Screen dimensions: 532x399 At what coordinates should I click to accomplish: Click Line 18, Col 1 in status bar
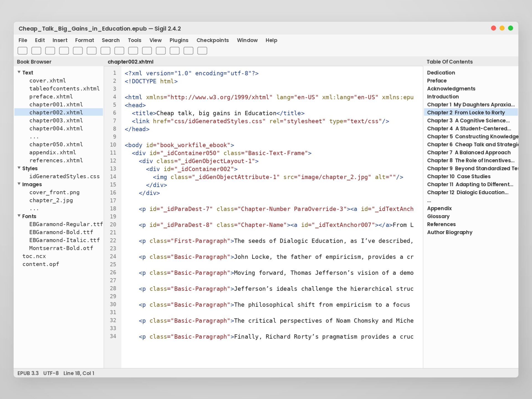tap(79, 373)
